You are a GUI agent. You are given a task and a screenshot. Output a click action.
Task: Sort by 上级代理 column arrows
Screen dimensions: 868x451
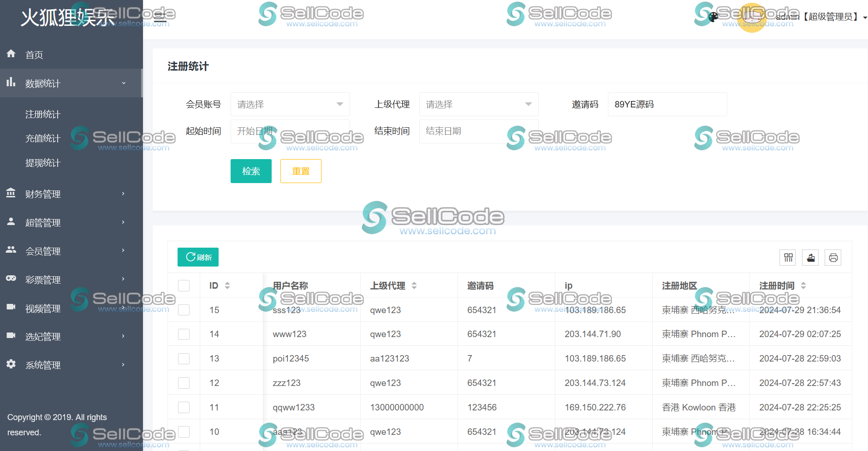point(414,285)
